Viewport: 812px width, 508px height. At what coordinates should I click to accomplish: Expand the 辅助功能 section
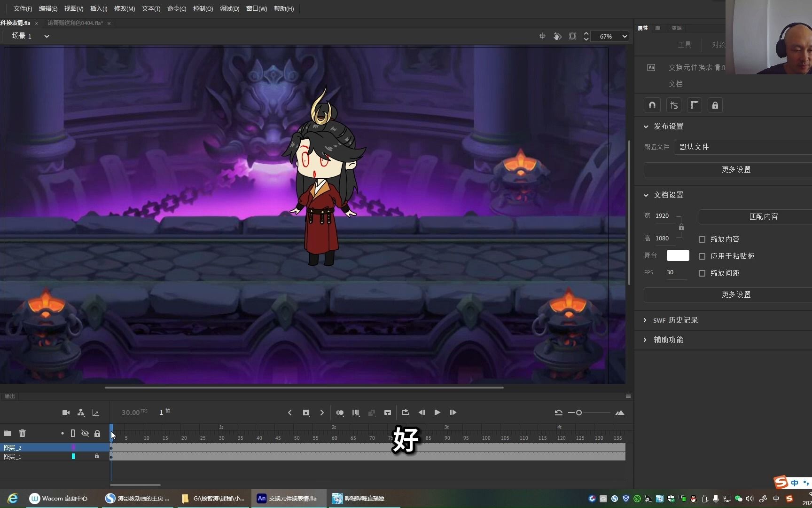click(645, 340)
